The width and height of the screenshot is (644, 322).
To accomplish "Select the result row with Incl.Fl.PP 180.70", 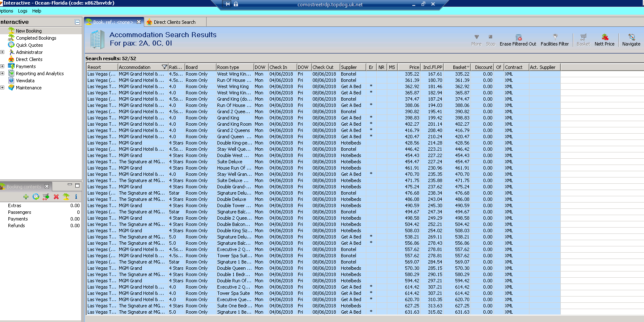I will point(323,80).
